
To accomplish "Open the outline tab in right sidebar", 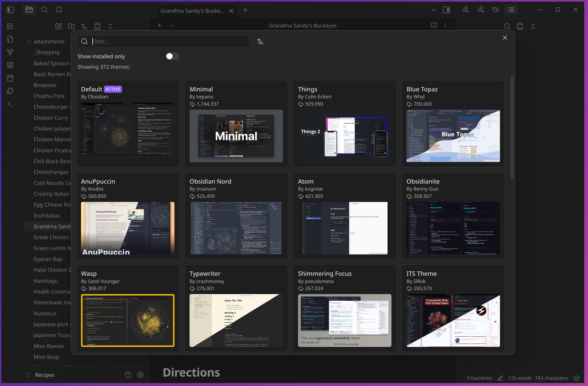I will point(511,10).
